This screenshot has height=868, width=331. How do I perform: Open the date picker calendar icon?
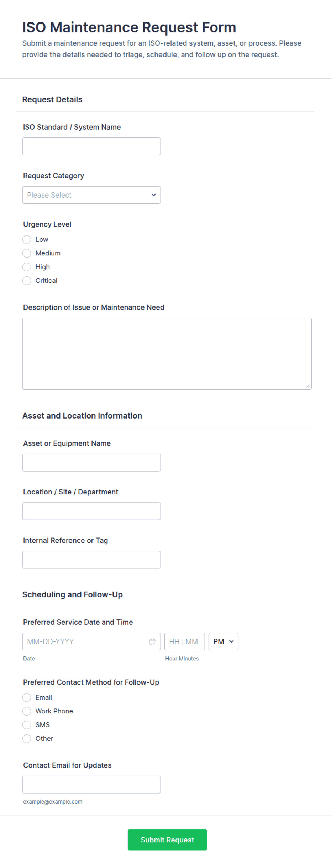pyautogui.click(x=152, y=641)
